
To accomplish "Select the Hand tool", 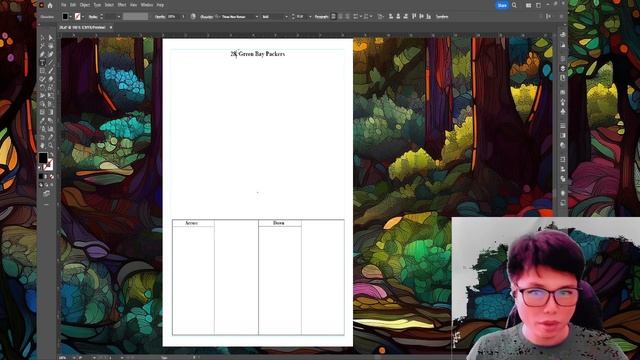I will pyautogui.click(x=42, y=145).
